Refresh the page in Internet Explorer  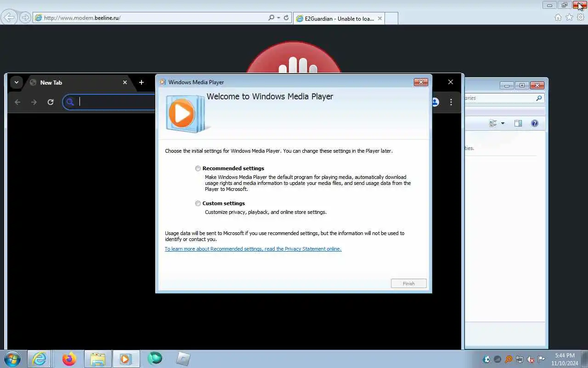click(286, 17)
